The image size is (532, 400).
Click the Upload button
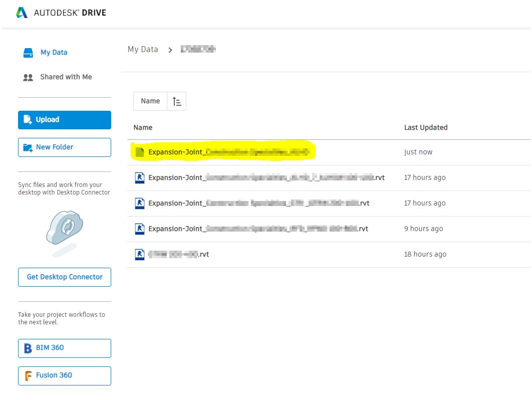pyautogui.click(x=64, y=120)
